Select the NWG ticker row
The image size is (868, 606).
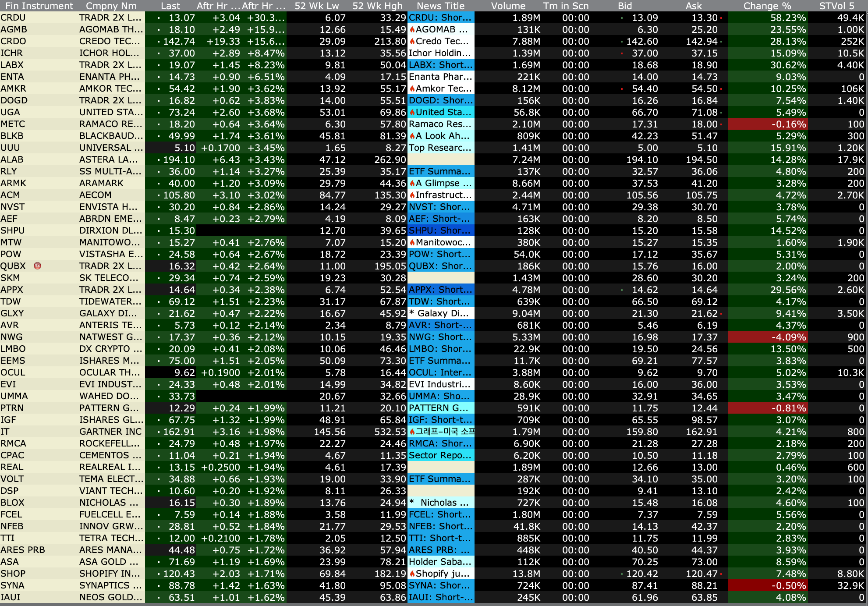tap(12, 337)
